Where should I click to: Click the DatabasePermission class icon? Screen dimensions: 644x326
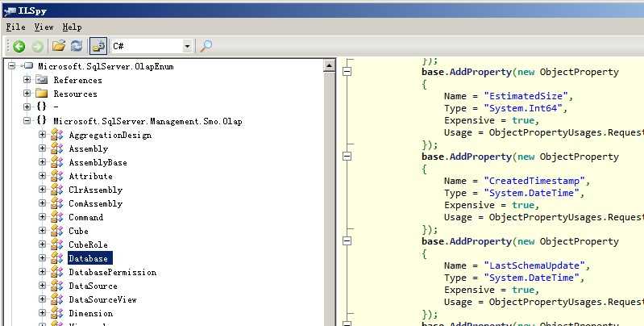pos(57,272)
